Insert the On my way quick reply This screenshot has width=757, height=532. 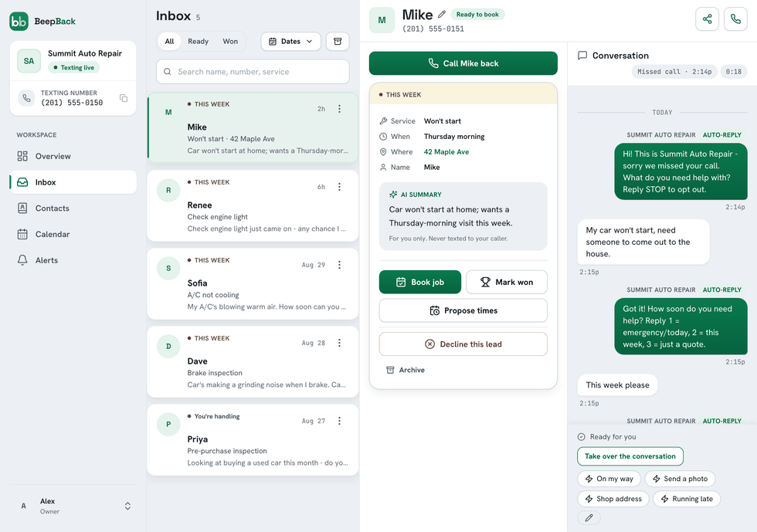(x=609, y=479)
